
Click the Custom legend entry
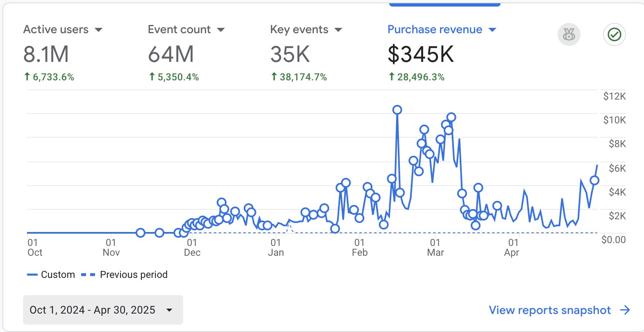(x=51, y=275)
